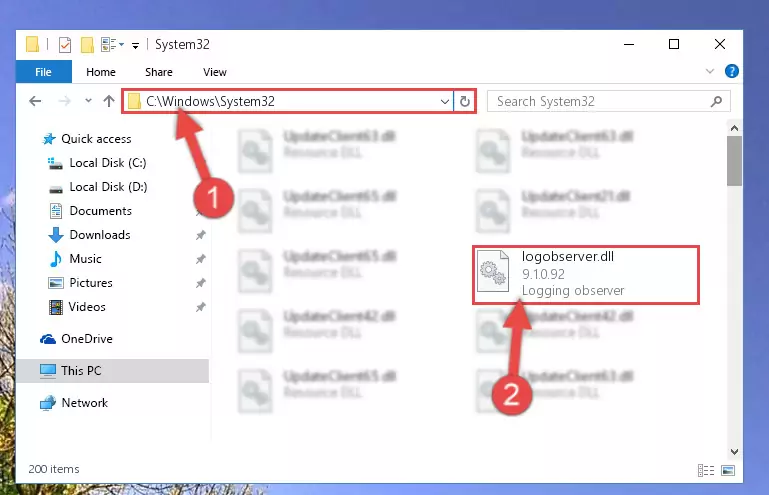Switch to the Share ribbon tab
The width and height of the screenshot is (769, 495).
[158, 72]
